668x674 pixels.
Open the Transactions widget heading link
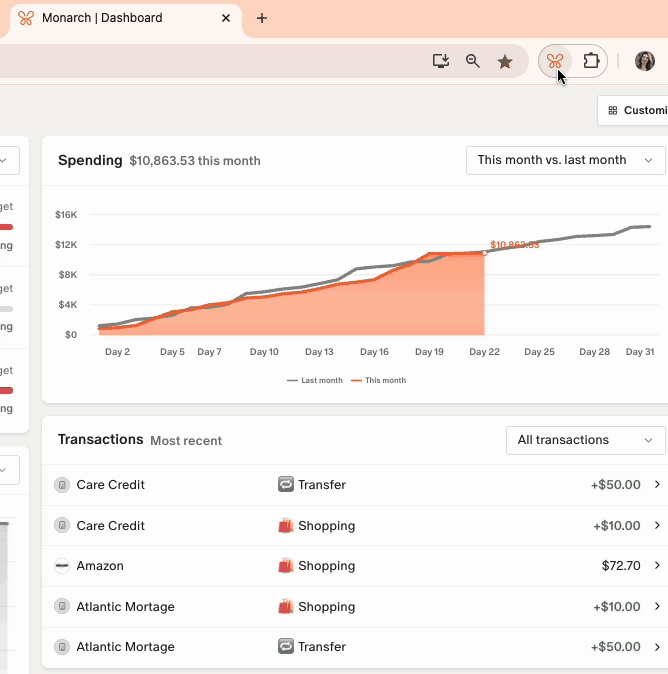[x=100, y=440]
